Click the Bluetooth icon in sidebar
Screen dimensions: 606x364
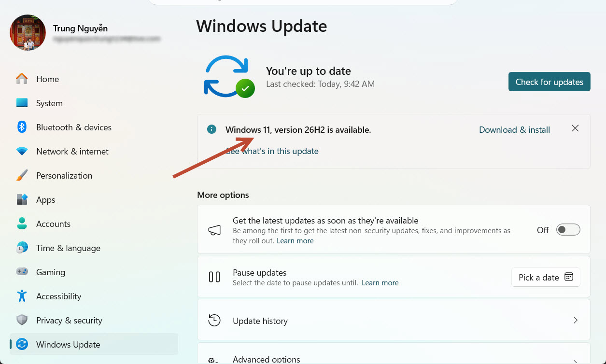coord(22,127)
